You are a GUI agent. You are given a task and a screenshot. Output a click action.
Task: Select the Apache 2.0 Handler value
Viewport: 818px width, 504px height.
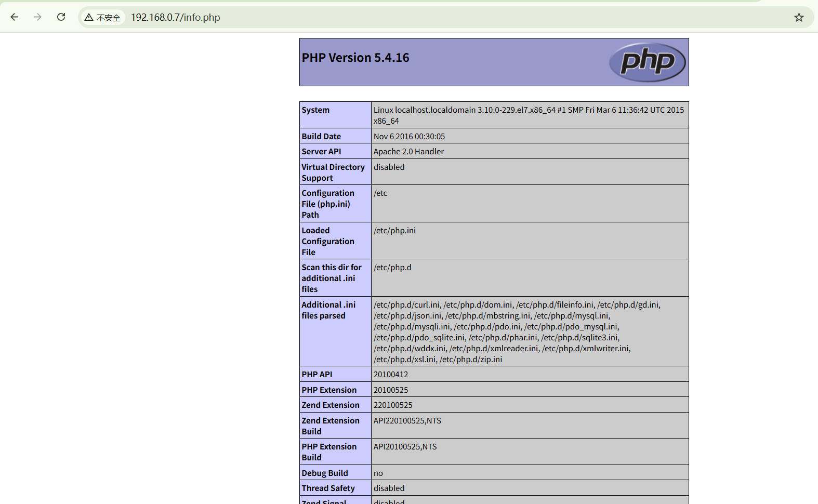408,151
